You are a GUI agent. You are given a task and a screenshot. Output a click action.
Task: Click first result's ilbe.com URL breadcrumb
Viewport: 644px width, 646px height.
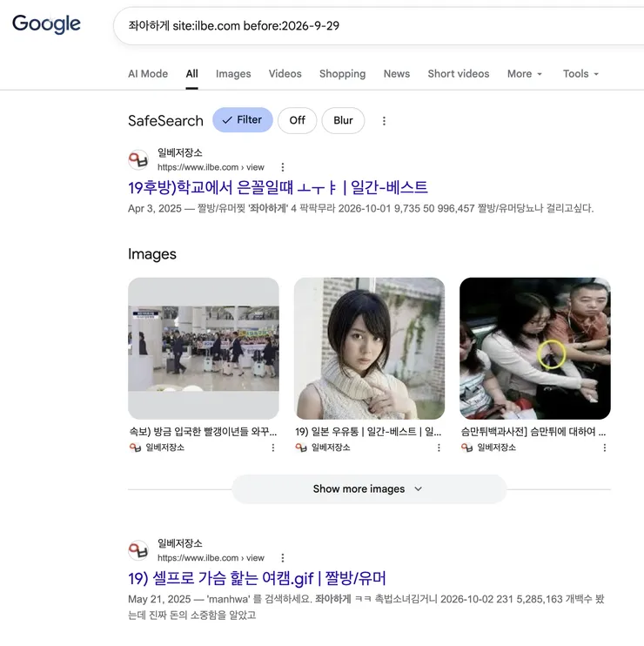(x=211, y=167)
